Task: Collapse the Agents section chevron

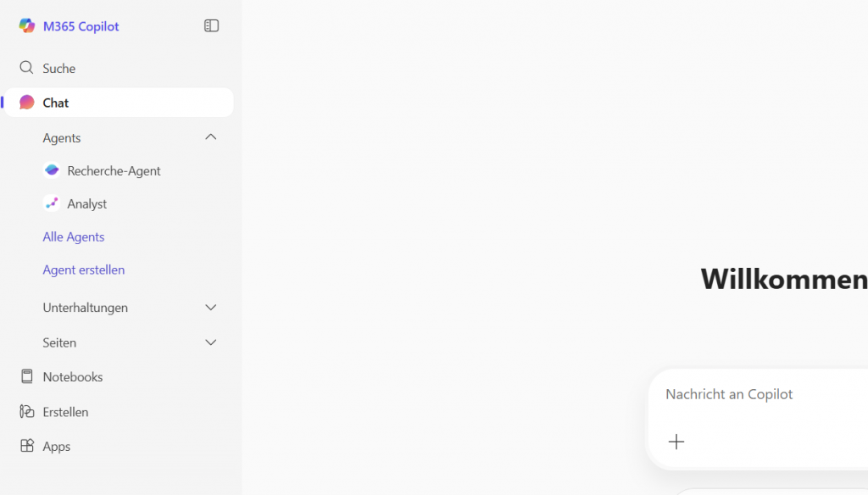Action: click(211, 137)
